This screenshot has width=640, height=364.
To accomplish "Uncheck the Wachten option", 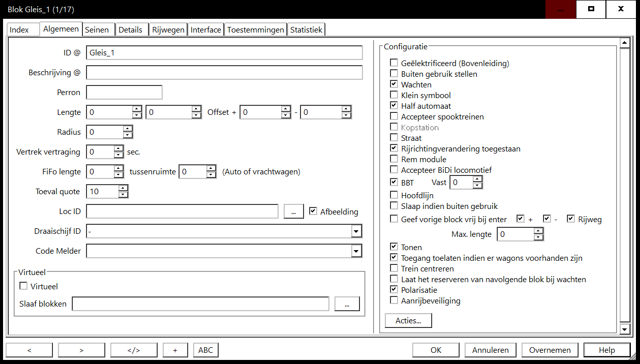I will [x=394, y=84].
